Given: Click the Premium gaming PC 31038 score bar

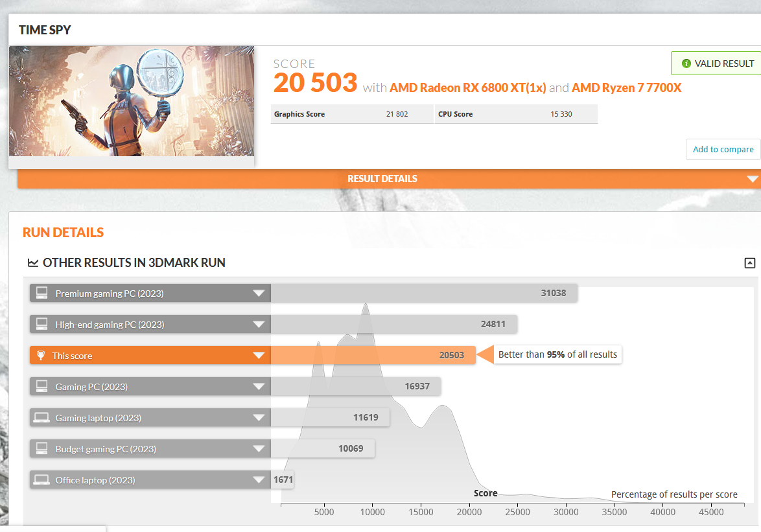Looking at the screenshot, I should 424,293.
